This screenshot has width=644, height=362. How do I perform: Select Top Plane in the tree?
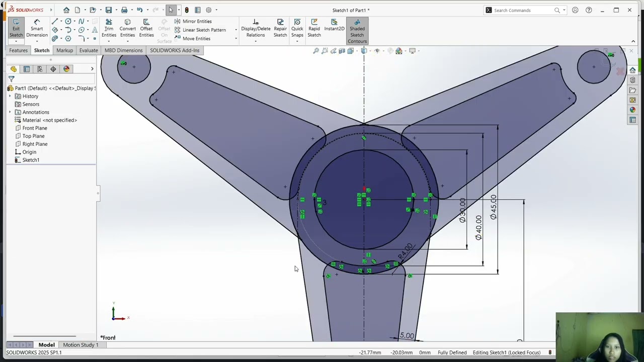pos(33,136)
